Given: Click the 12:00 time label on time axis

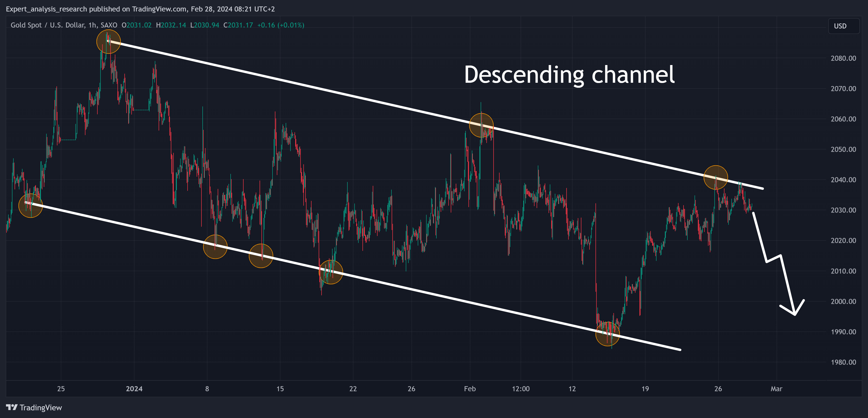Looking at the screenshot, I should tap(521, 389).
